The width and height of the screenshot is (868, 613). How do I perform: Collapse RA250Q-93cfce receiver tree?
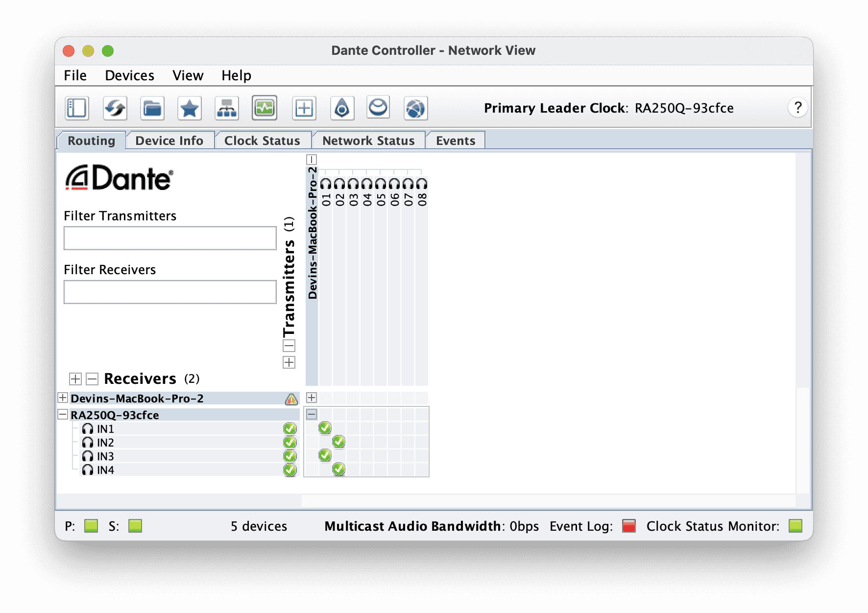point(63,414)
